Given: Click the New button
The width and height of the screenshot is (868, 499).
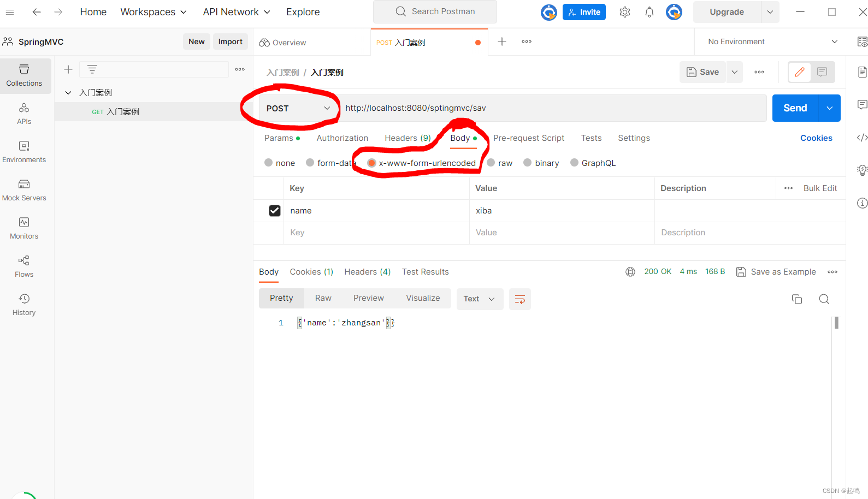Looking at the screenshot, I should coord(197,41).
